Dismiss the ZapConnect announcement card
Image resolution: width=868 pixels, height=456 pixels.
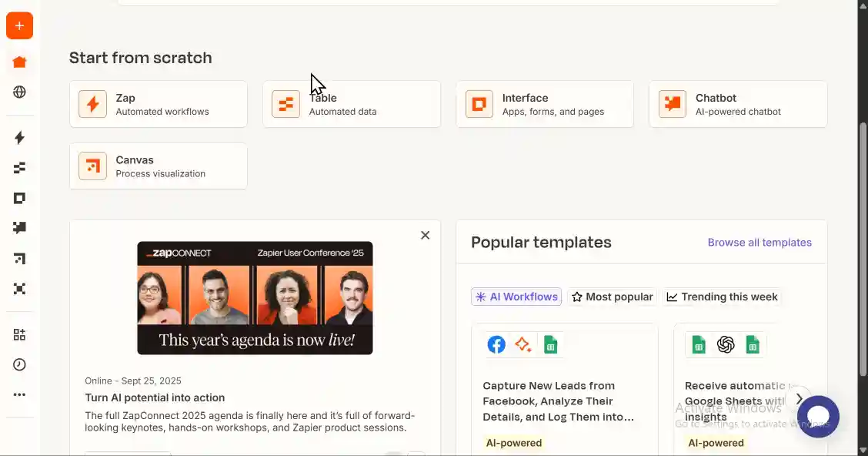(x=425, y=235)
